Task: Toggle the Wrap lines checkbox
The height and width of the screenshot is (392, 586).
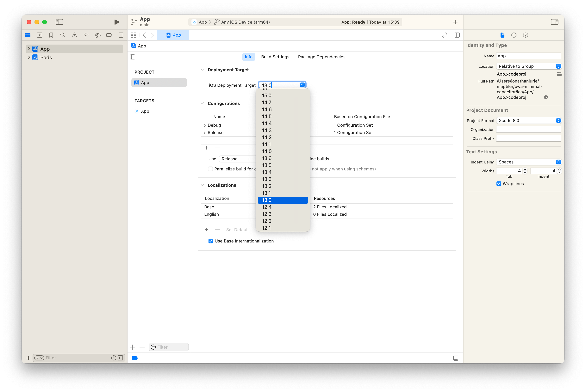Action: [x=498, y=184]
